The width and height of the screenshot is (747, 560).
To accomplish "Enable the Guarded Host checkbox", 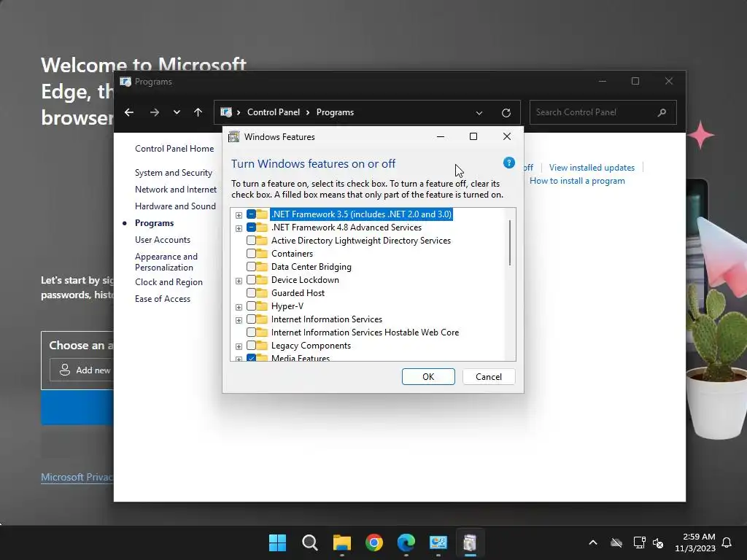I will tap(251, 293).
